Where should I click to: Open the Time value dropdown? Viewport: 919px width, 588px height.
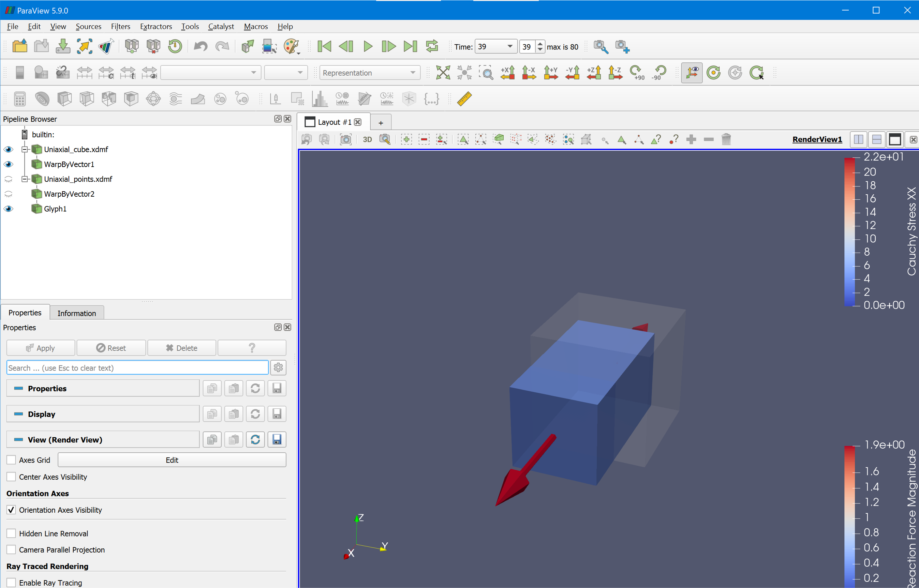509,46
